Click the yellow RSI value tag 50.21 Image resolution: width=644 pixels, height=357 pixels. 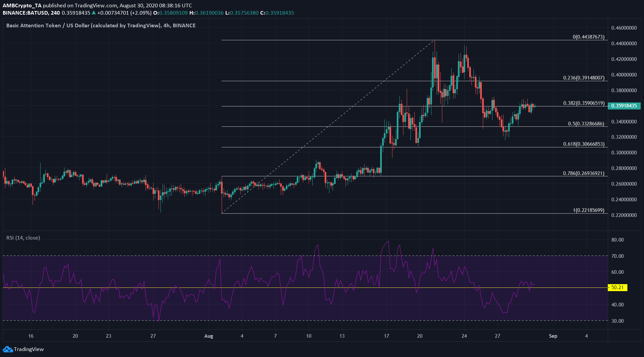617,287
